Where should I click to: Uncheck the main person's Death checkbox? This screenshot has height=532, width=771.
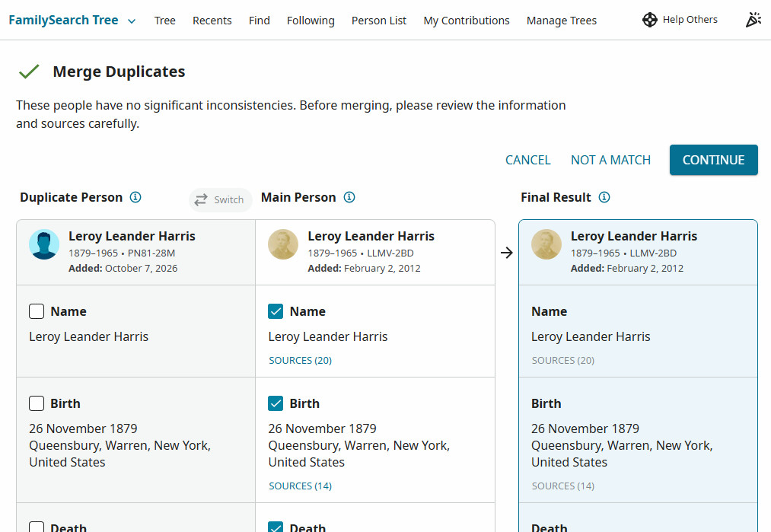[276, 527]
